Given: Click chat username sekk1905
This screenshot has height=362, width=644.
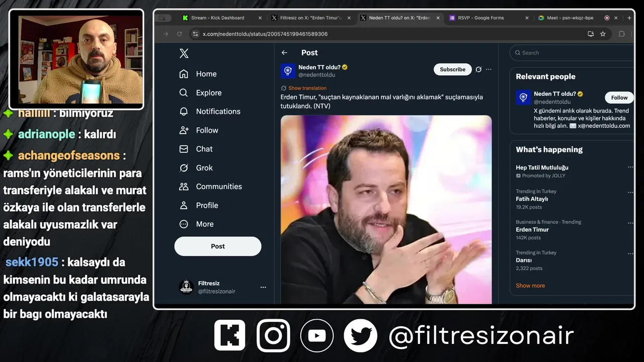Looking at the screenshot, I should pyautogui.click(x=32, y=262).
